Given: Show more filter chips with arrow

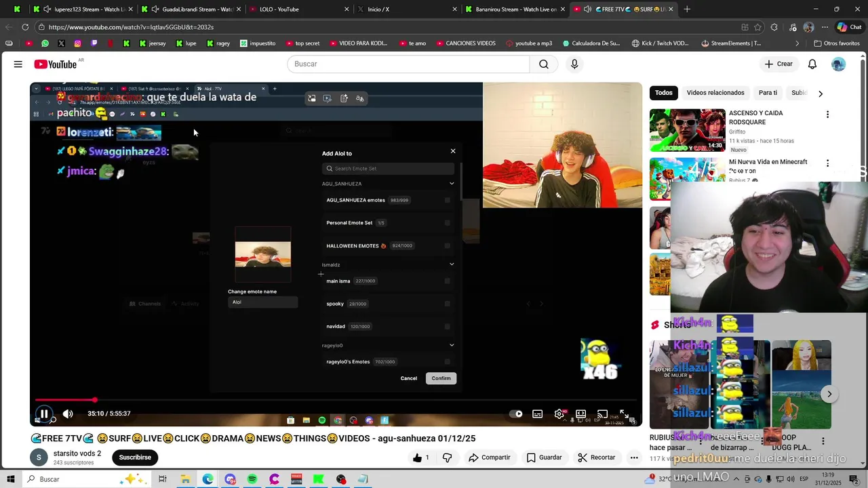Looking at the screenshot, I should tap(820, 94).
